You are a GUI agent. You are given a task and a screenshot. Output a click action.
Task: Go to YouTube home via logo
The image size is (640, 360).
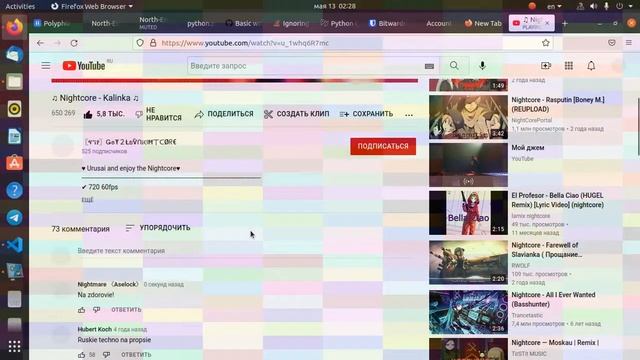coord(84,66)
